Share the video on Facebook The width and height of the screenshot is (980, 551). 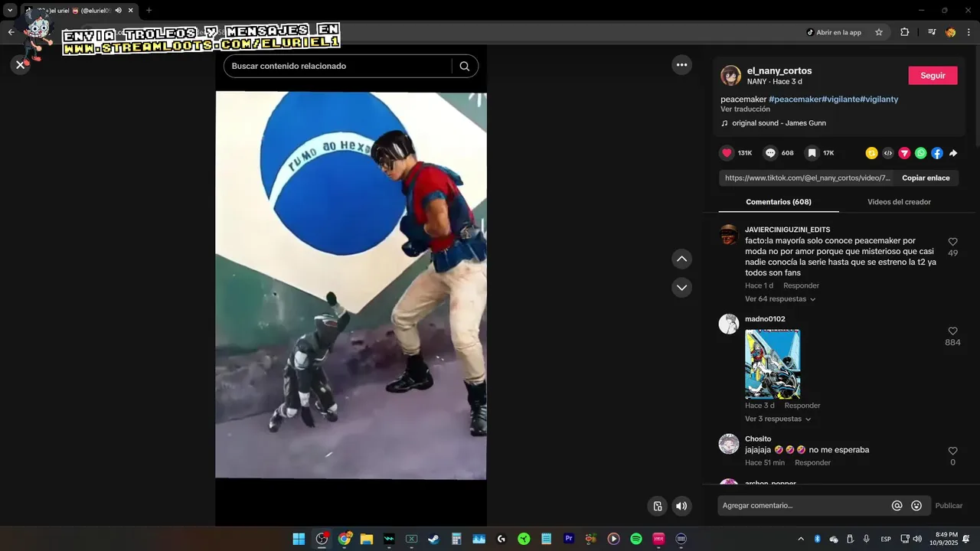pos(937,153)
